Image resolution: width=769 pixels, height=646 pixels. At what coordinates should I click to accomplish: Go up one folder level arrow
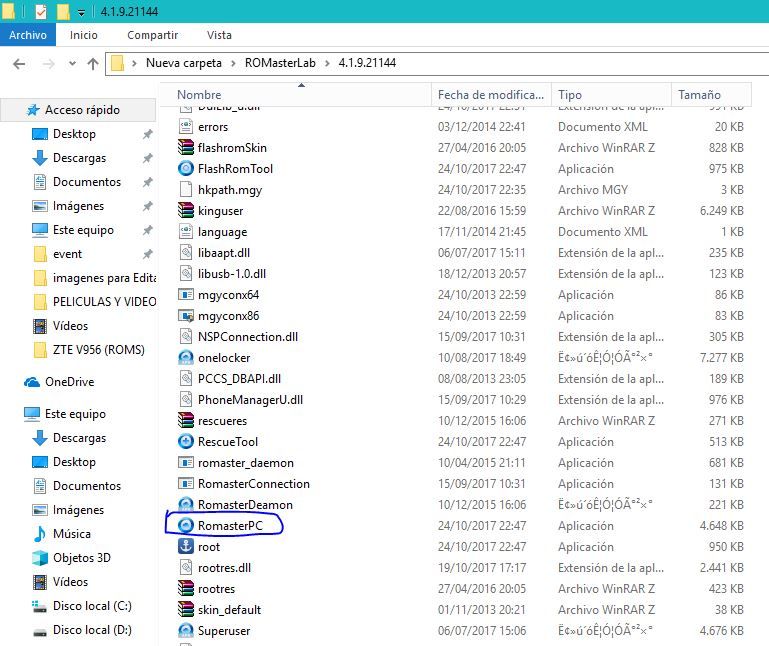[93, 64]
